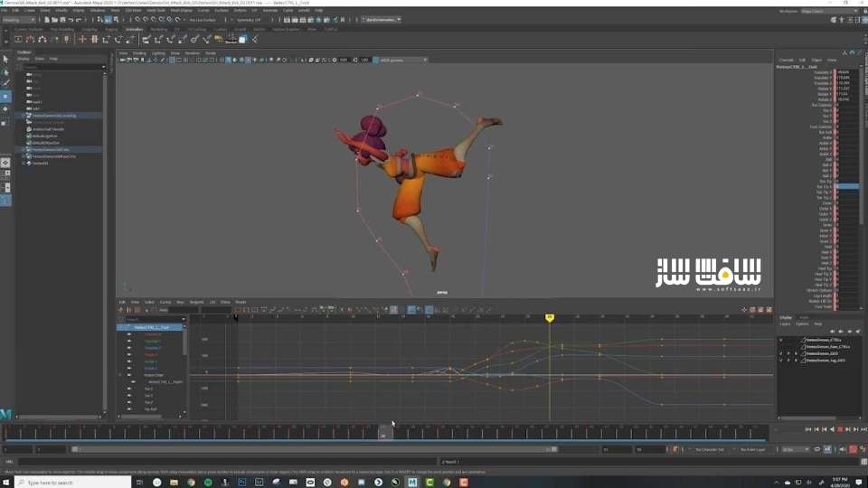Click Play backwards button

pyautogui.click(x=832, y=429)
